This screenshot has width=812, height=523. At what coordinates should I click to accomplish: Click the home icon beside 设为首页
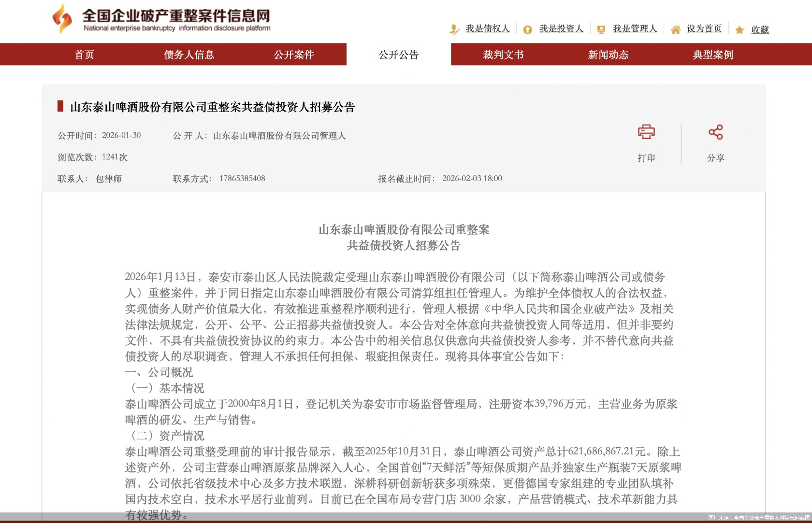pos(675,29)
